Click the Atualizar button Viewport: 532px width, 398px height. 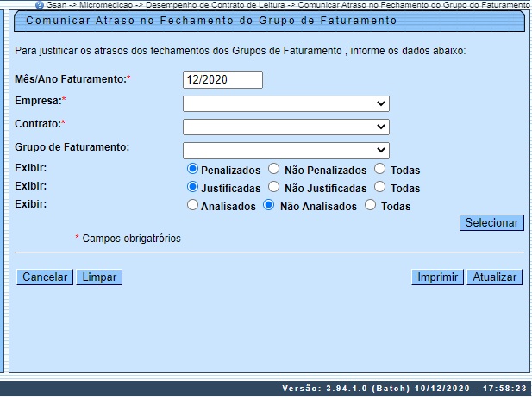(495, 277)
